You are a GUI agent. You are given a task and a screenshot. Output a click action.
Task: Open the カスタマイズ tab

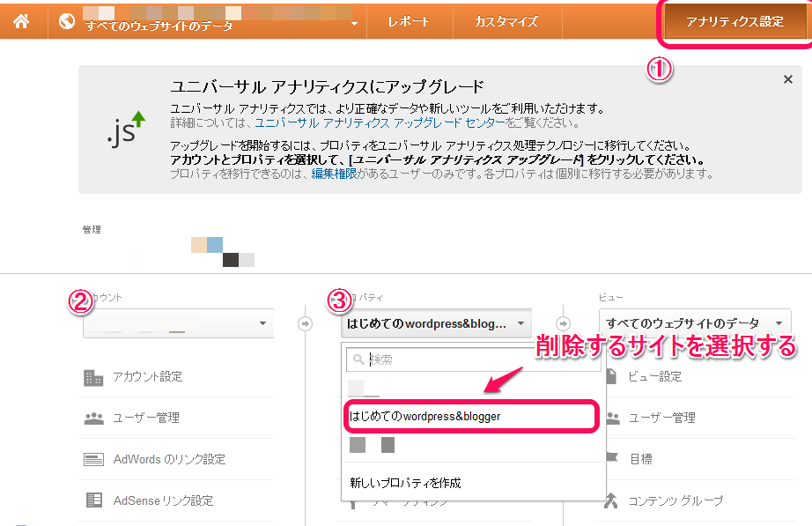(506, 21)
